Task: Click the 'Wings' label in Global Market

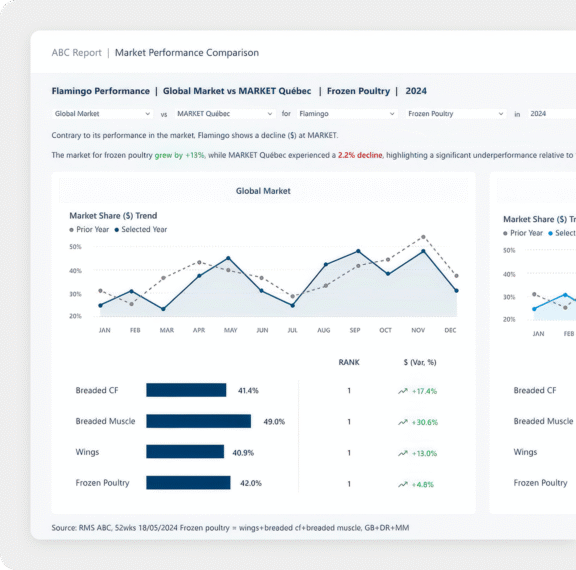Action: [87, 452]
